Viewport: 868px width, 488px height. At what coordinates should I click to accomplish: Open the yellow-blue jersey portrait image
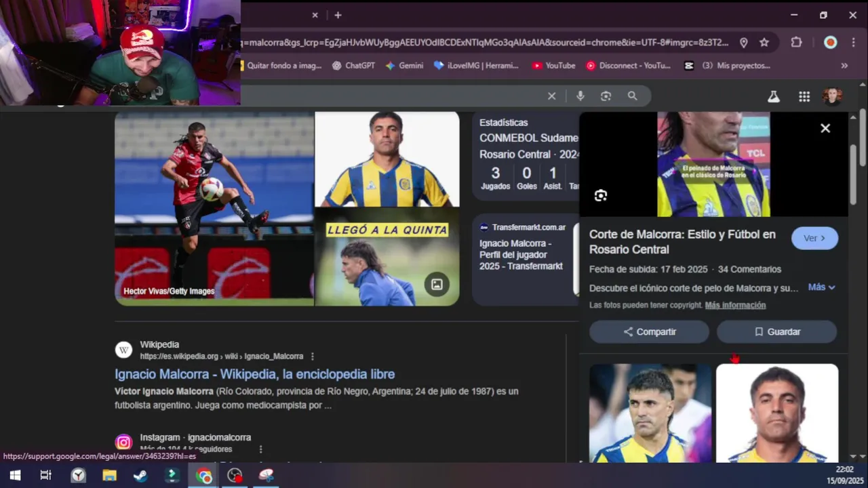[x=387, y=159]
